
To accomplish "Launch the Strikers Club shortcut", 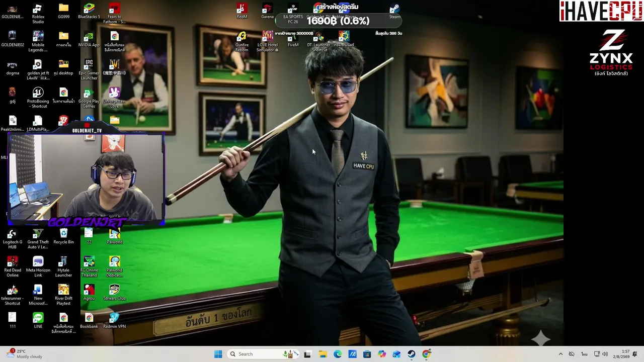I will (115, 293).
